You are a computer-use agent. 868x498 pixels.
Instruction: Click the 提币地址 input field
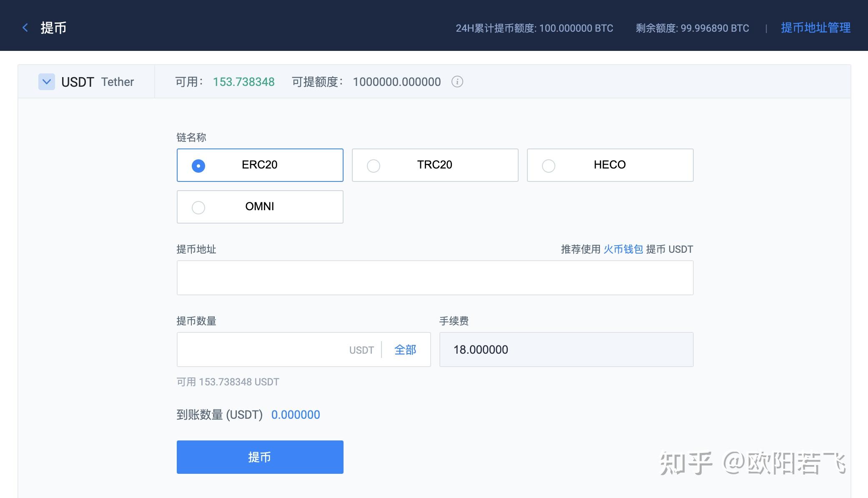pos(435,278)
